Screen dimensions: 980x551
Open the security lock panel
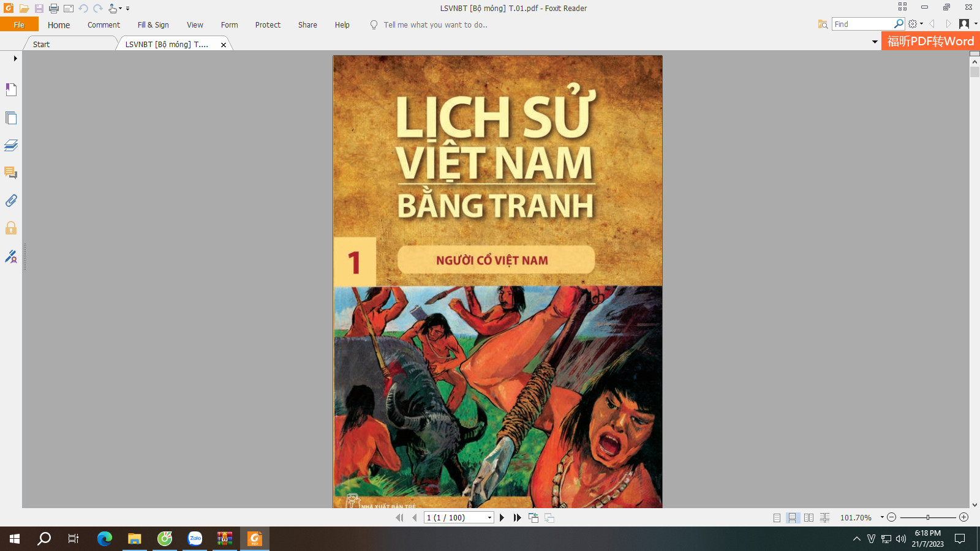tap(11, 228)
